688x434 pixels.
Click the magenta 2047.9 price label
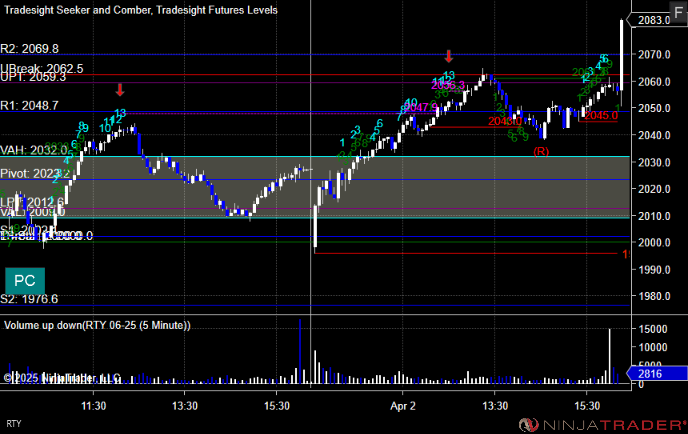point(420,108)
